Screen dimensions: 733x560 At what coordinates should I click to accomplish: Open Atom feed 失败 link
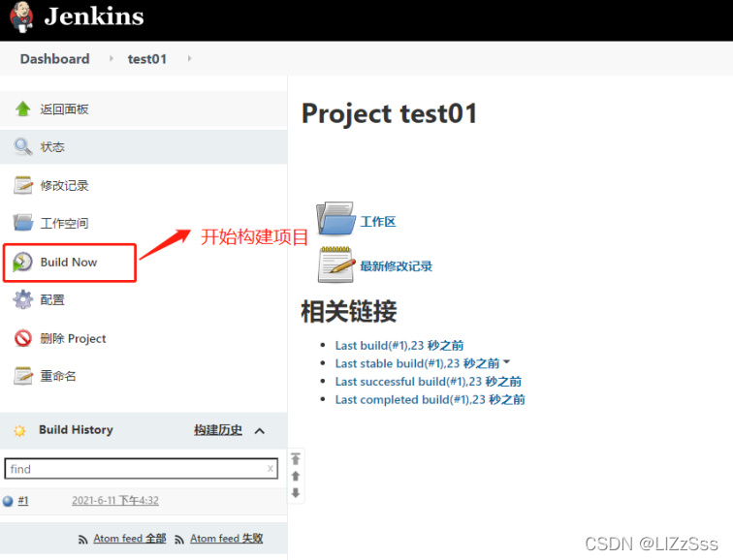(x=227, y=539)
